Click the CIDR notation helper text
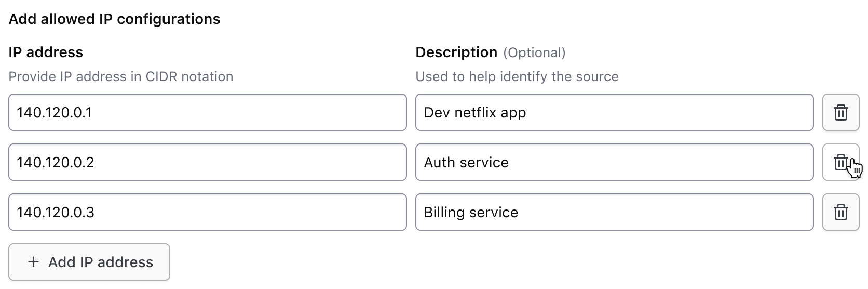 click(x=120, y=76)
